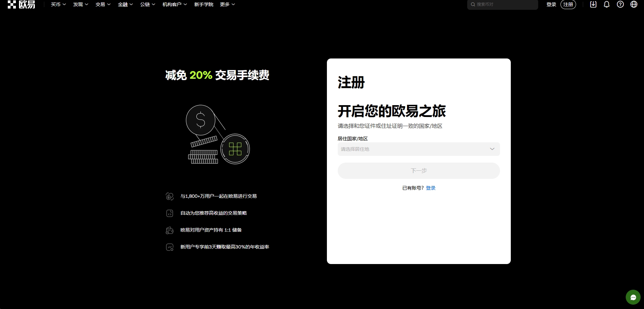Viewport: 644px width, 309px height.
Task: Open the 新手学院 menu item
Action: (204, 4)
